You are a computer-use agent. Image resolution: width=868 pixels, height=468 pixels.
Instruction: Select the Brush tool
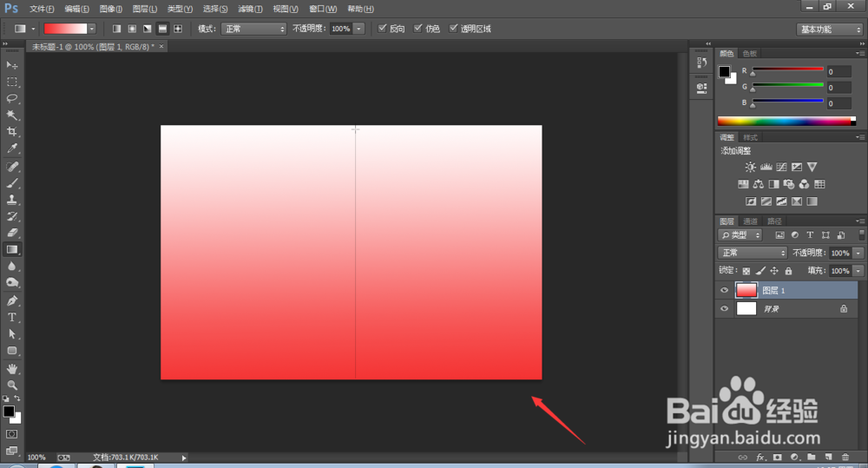pos(11,183)
